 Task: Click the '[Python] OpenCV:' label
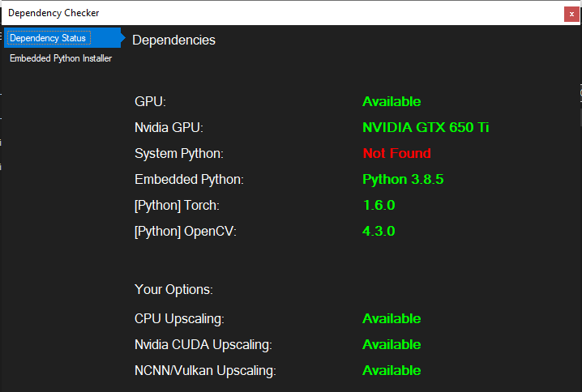[185, 232]
